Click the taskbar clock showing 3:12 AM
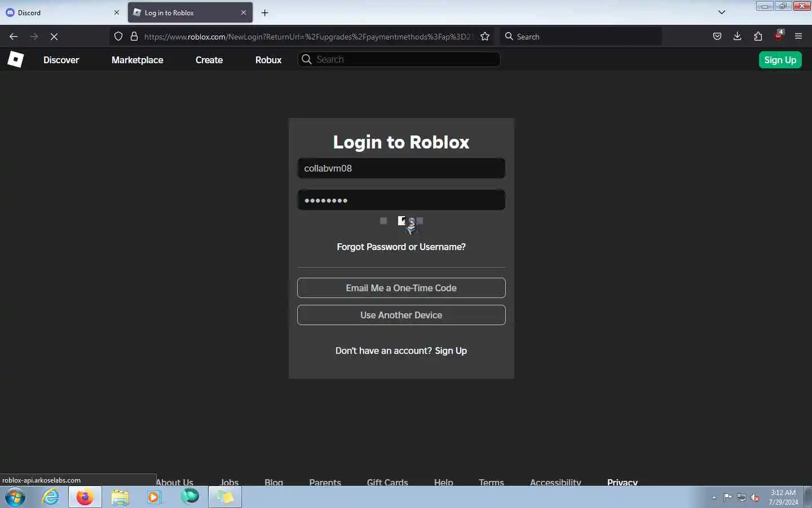The height and width of the screenshot is (508, 812). pos(783,497)
